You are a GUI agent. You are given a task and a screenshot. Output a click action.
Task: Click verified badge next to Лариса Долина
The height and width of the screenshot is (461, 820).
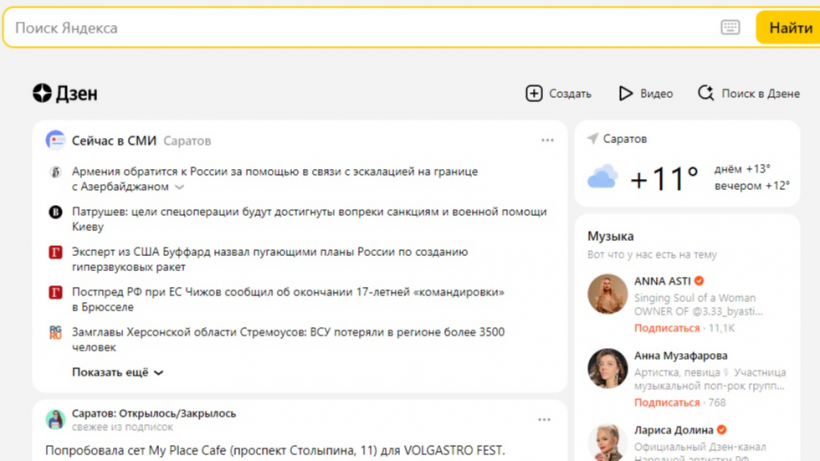[722, 430]
